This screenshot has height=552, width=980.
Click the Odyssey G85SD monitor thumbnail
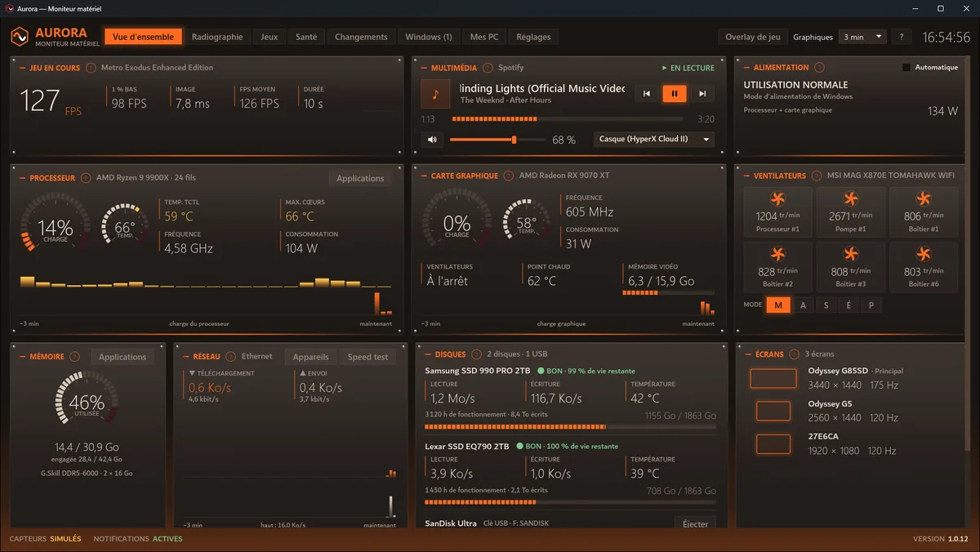(773, 378)
